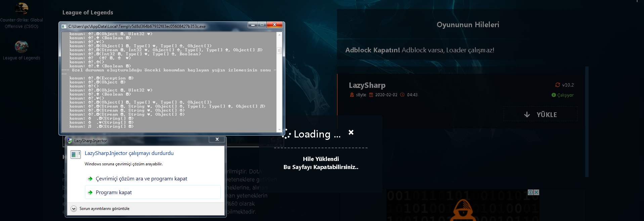Click the Counter-Strike: Global Offensive (CSGO) label

(x=22, y=23)
